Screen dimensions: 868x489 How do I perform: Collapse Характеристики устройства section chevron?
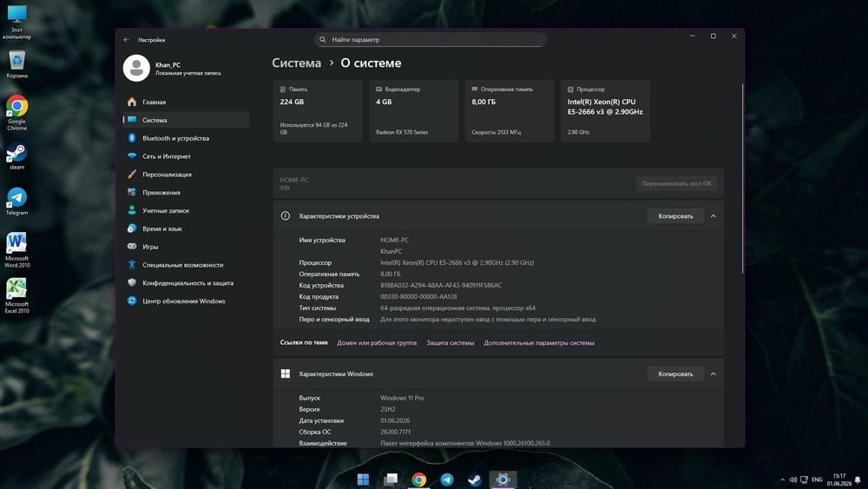click(713, 216)
